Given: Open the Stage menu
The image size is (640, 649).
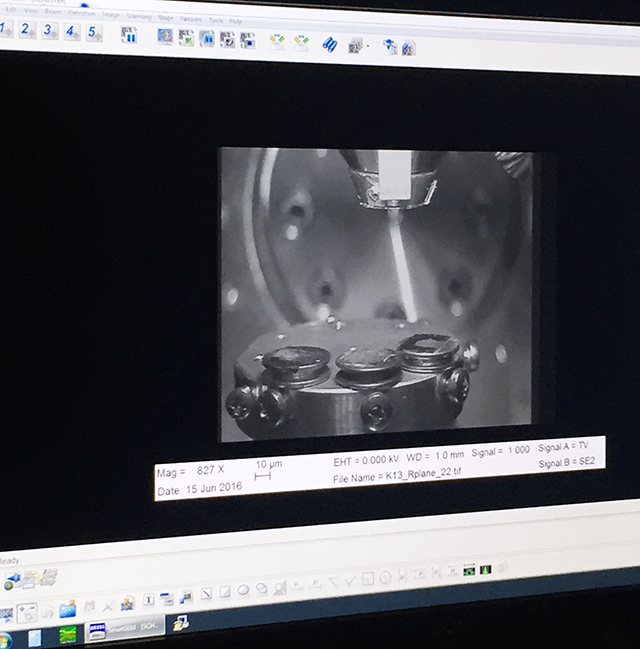Looking at the screenshot, I should (166, 18).
